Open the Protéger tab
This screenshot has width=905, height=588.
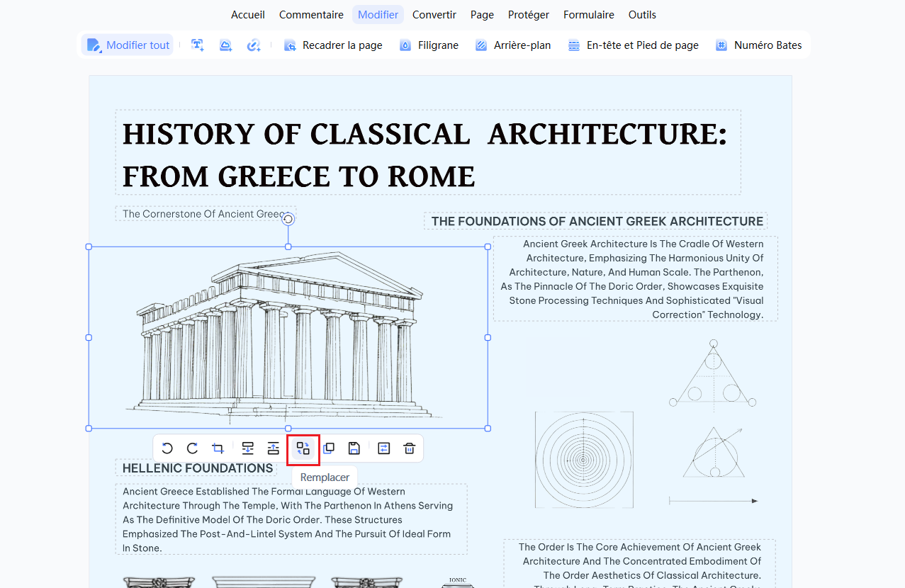point(529,15)
